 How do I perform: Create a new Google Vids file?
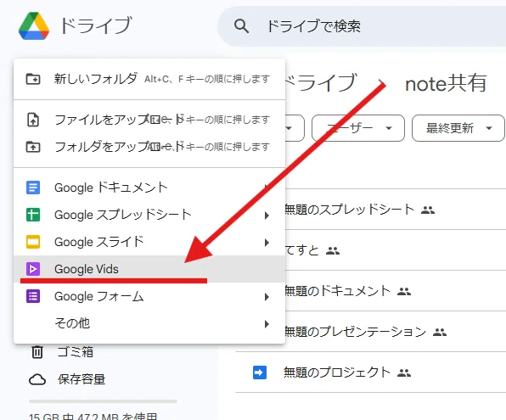click(x=149, y=269)
